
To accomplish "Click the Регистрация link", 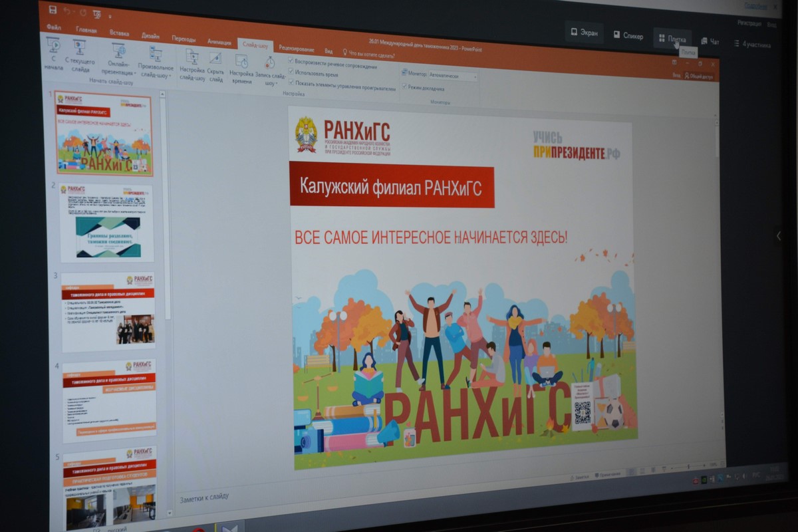I will [x=749, y=23].
